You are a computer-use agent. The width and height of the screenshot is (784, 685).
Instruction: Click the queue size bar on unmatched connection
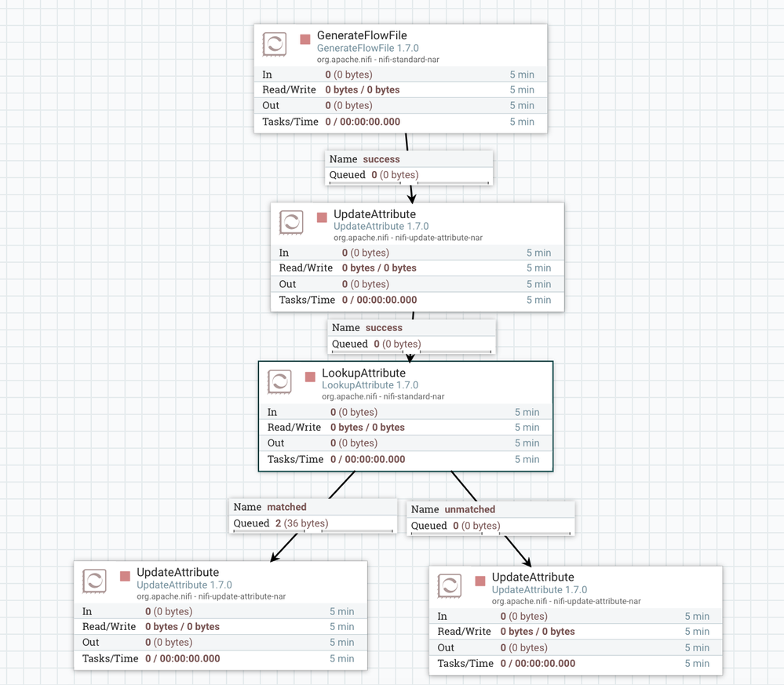490,534
